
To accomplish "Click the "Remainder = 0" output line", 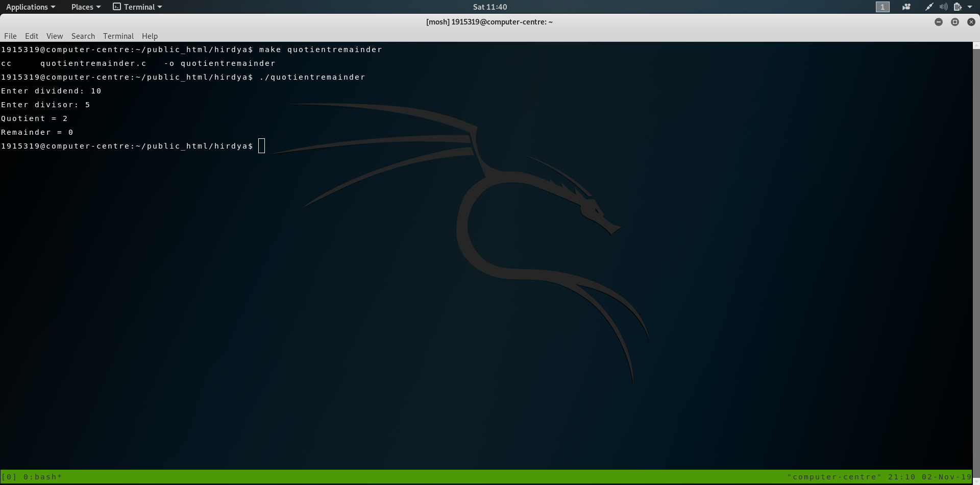I will [37, 132].
